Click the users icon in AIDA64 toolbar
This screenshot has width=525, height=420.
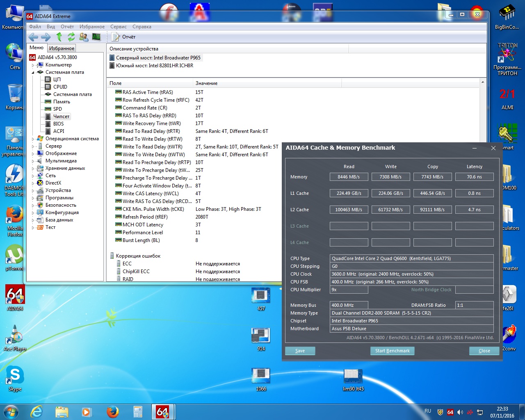click(84, 37)
